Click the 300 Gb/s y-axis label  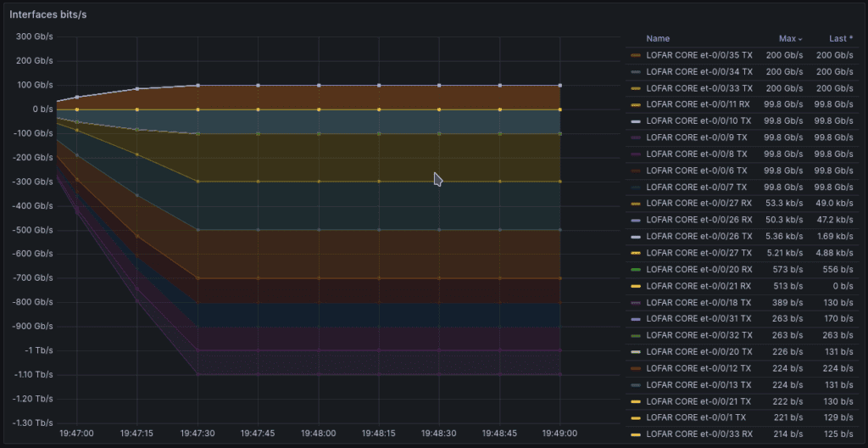(x=34, y=36)
